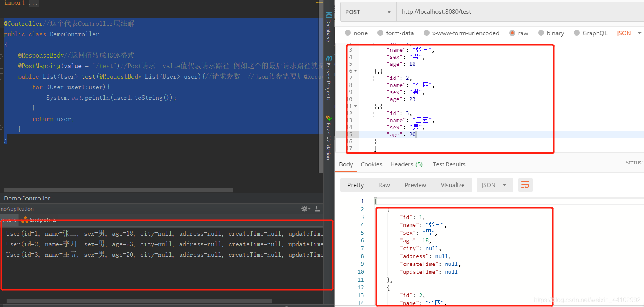Switch to the Test Results tab
Image resolution: width=644 pixels, height=307 pixels.
coord(449,164)
